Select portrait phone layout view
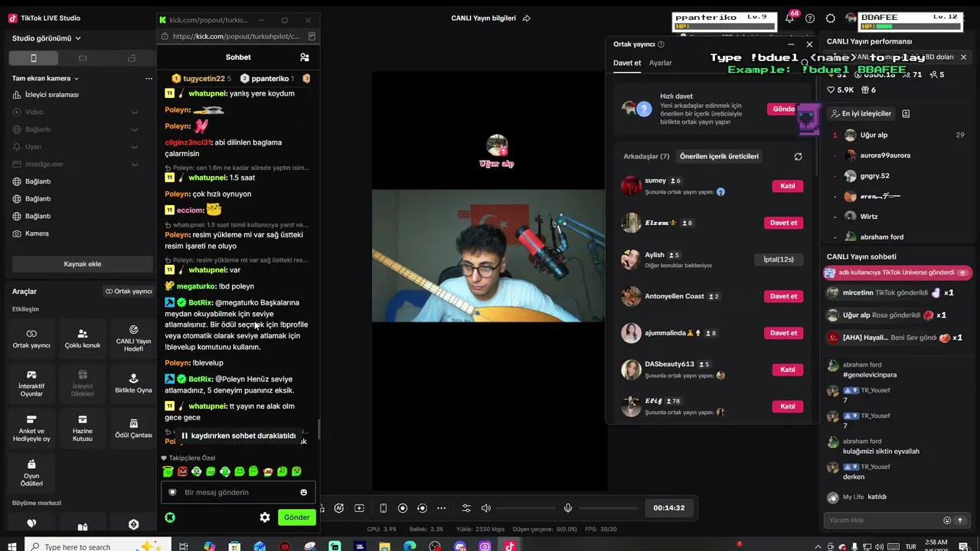Image resolution: width=980 pixels, height=551 pixels. [33, 58]
